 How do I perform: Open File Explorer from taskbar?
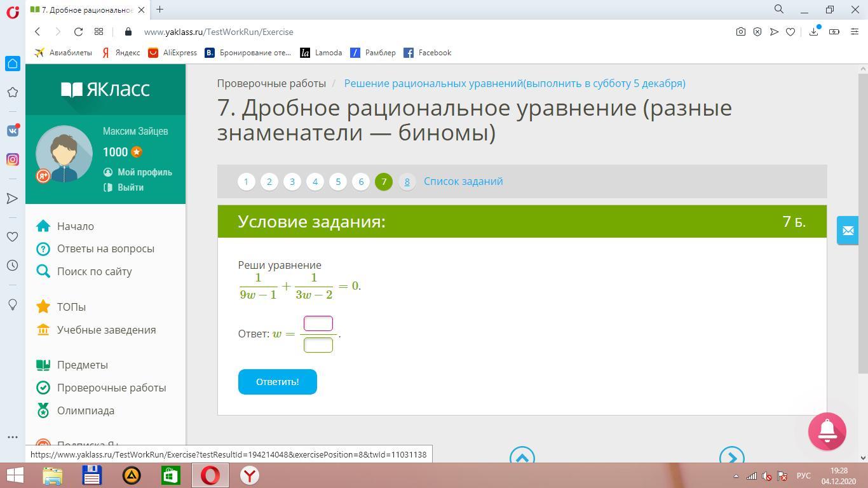click(x=53, y=475)
